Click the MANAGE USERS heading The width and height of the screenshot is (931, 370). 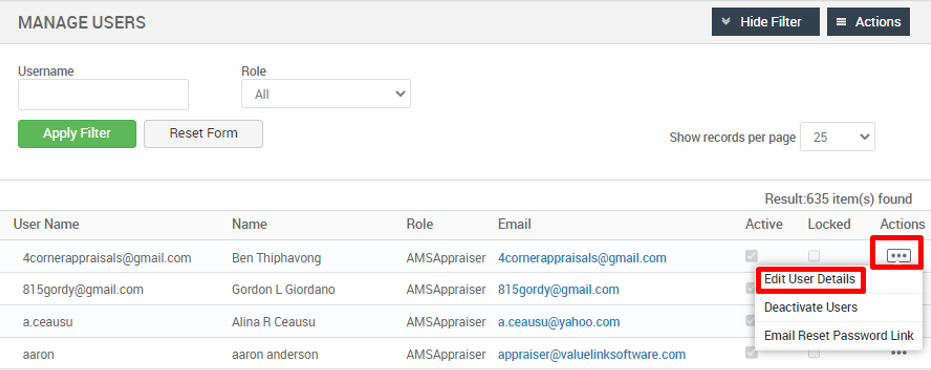point(82,23)
